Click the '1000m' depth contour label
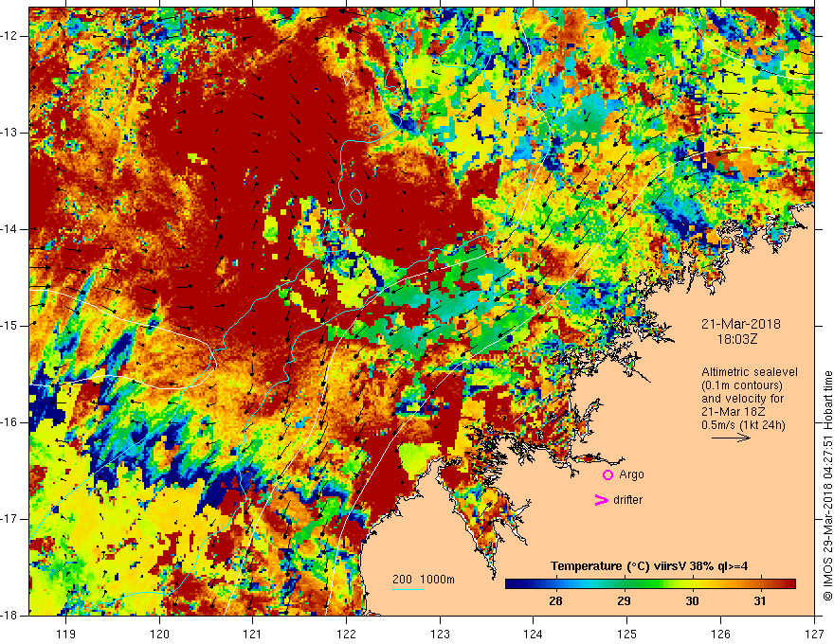834x644 pixels. pos(437,580)
